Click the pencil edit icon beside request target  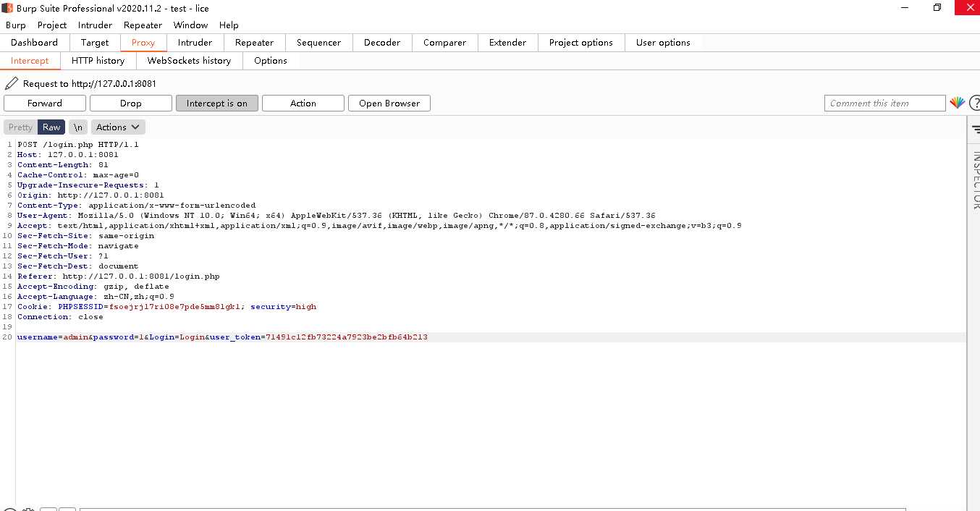(x=12, y=83)
